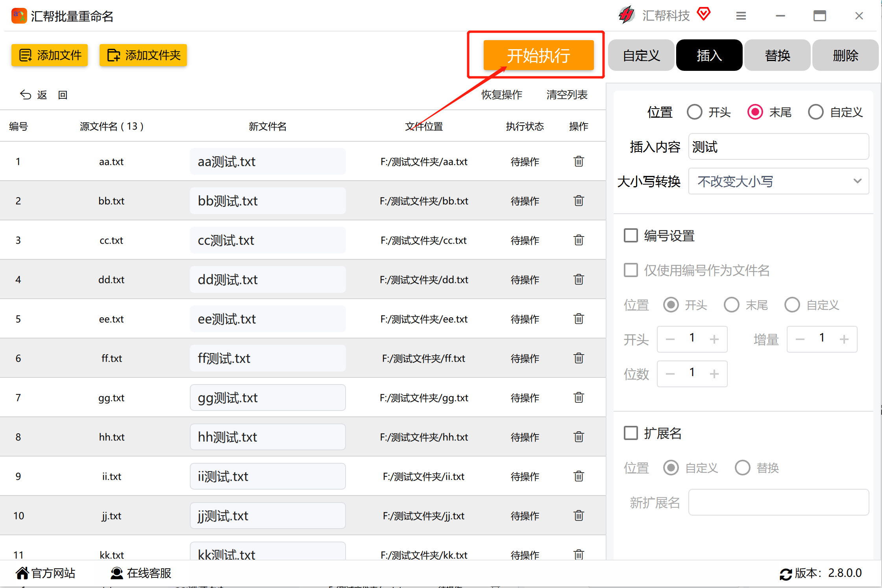Increase the 位数 digits value
Image resolution: width=882 pixels, height=588 pixels.
(x=714, y=374)
